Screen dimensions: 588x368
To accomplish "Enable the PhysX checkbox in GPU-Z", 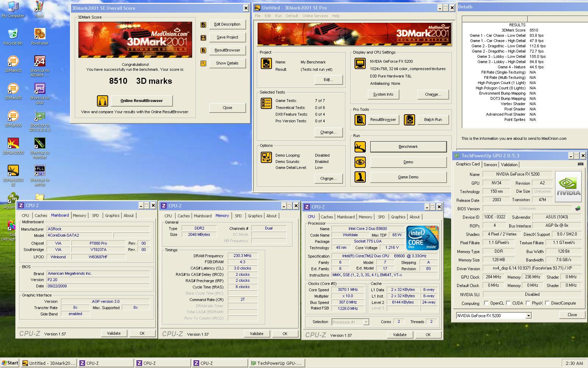I will point(528,303).
